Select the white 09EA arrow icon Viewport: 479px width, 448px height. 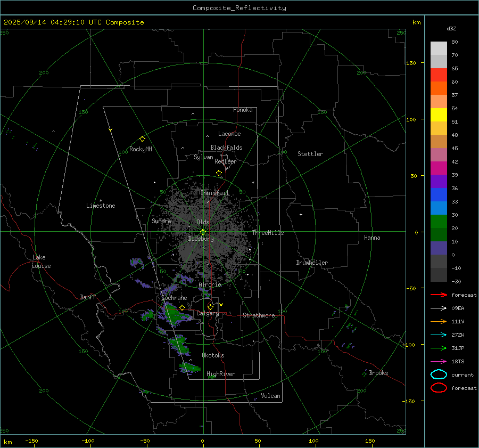tap(439, 308)
